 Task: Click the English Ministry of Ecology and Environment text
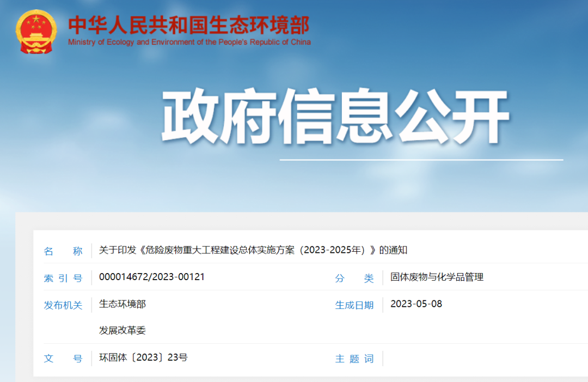point(189,42)
